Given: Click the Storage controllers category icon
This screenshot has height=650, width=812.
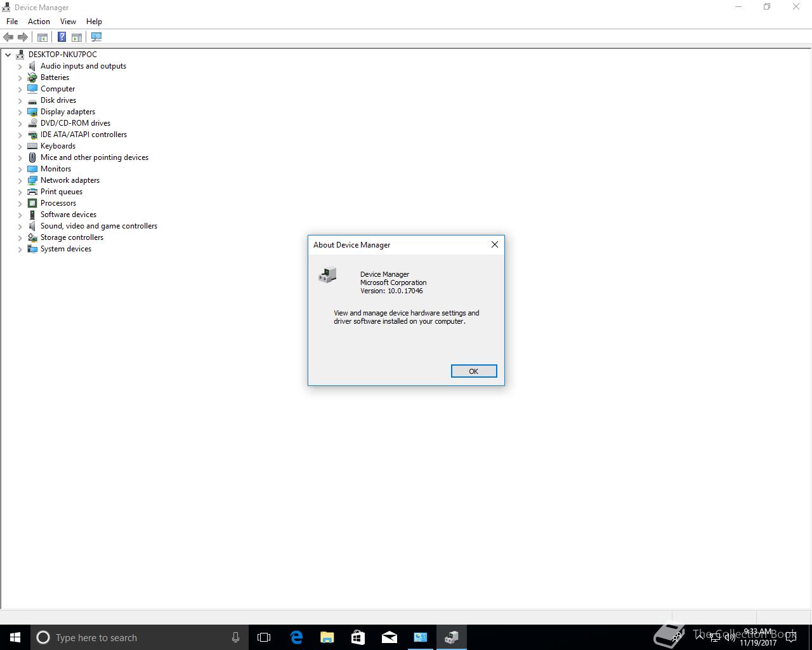Looking at the screenshot, I should 32,237.
